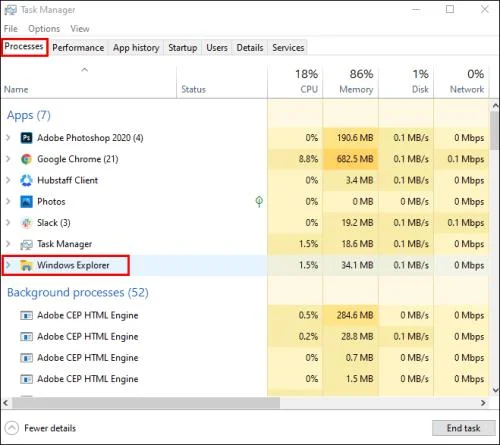Switch to the Performance tab
This screenshot has height=445, width=500.
click(x=78, y=48)
